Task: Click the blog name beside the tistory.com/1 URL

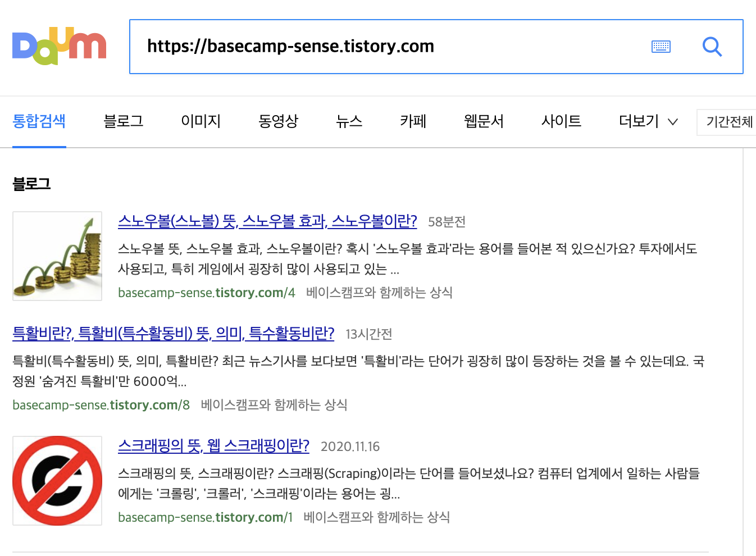Action: point(377,517)
